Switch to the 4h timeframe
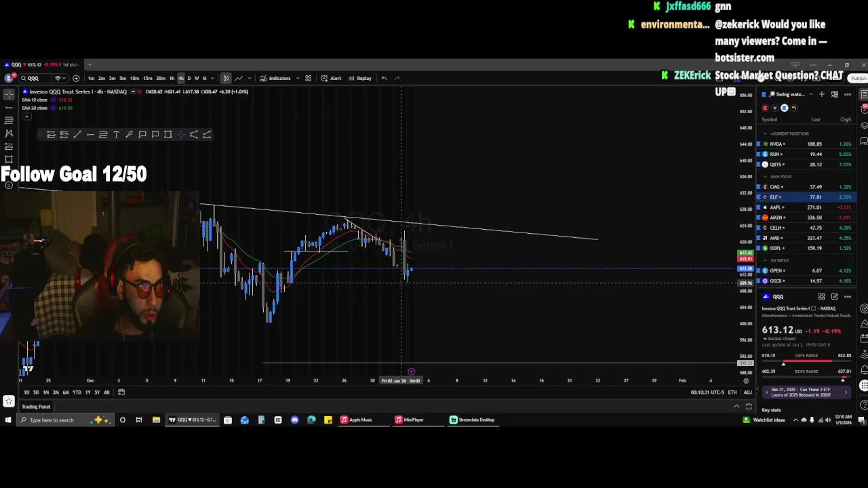 pyautogui.click(x=180, y=78)
